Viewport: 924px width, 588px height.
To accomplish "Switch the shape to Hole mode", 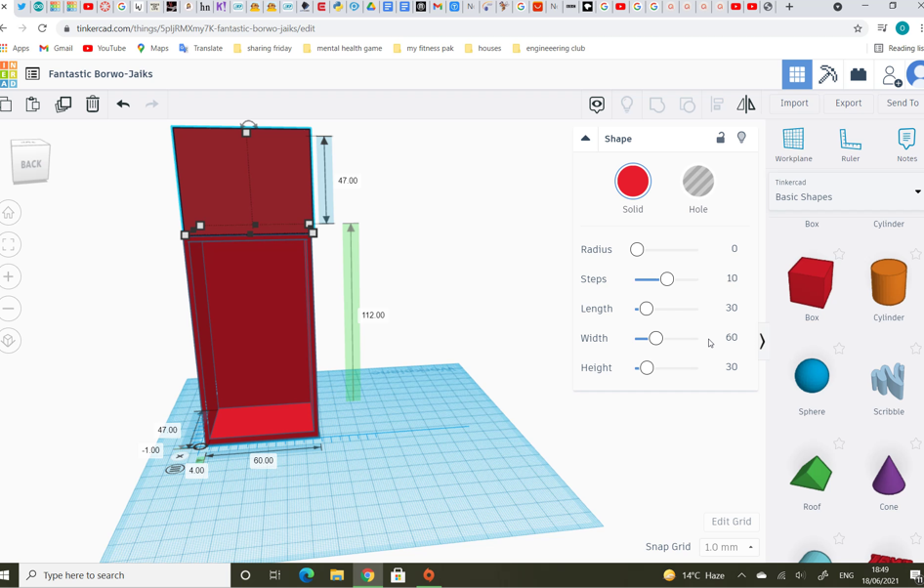I will [x=697, y=182].
